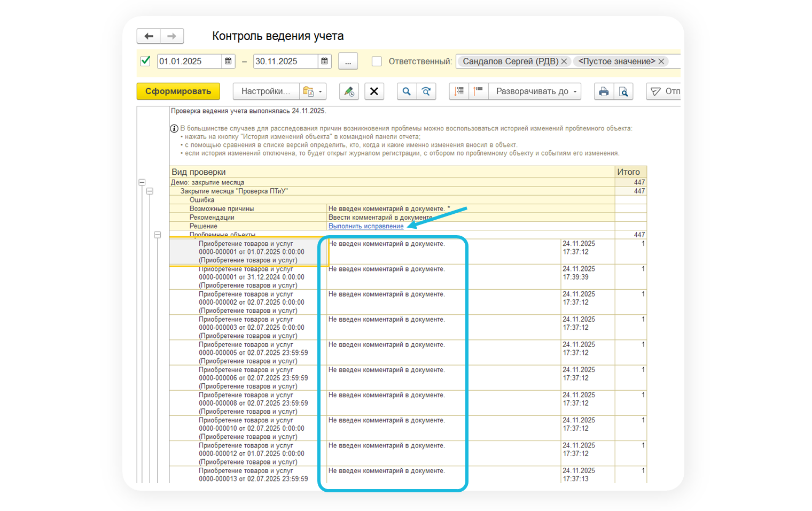Image resolution: width=812 pixels, height=511 pixels.
Task: Click the Выполнить исправление link
Action: (366, 226)
